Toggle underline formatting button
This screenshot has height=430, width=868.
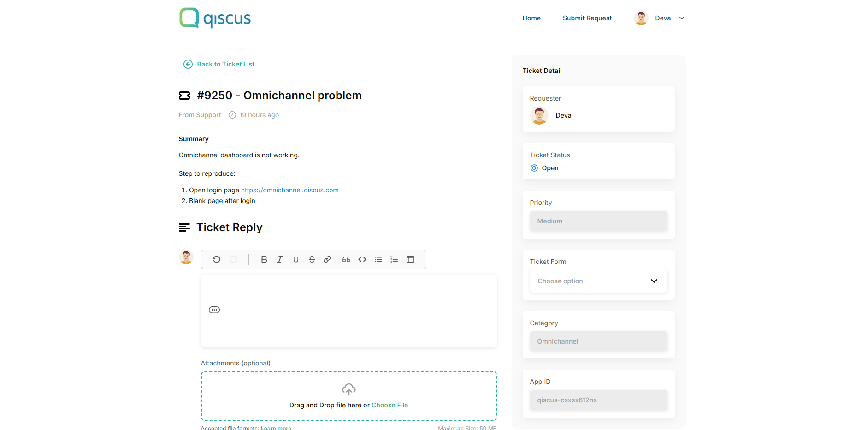click(296, 259)
